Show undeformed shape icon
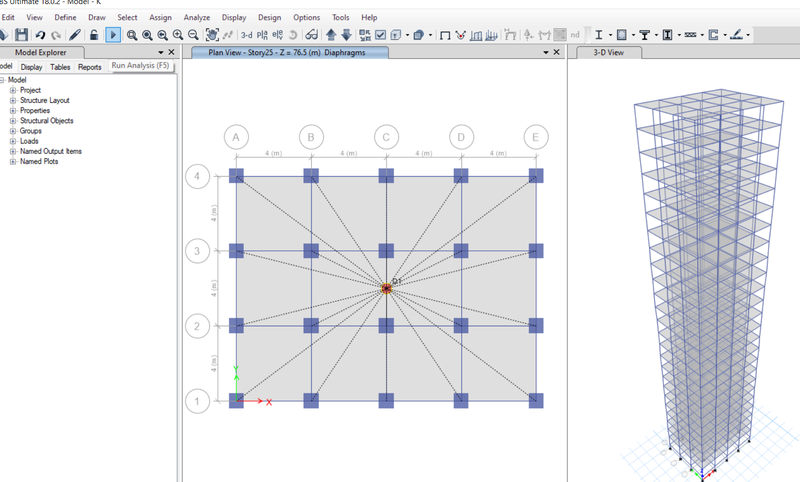Screen dimensions: 800x482 (445, 35)
